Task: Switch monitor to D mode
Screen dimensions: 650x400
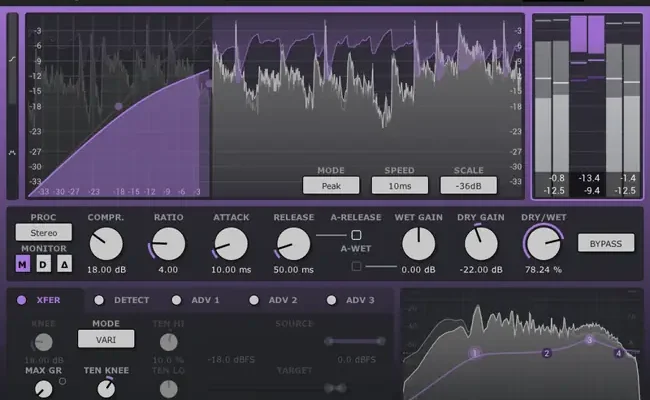Action: click(x=42, y=264)
